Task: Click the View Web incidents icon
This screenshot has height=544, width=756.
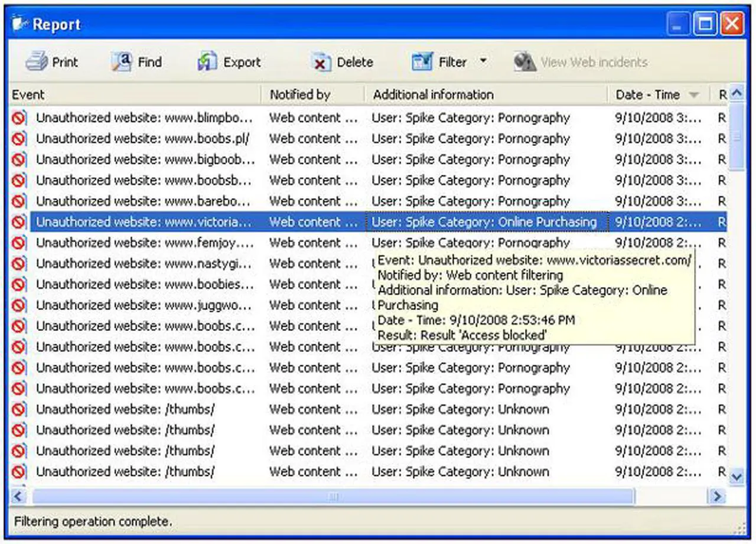Action: pos(524,61)
